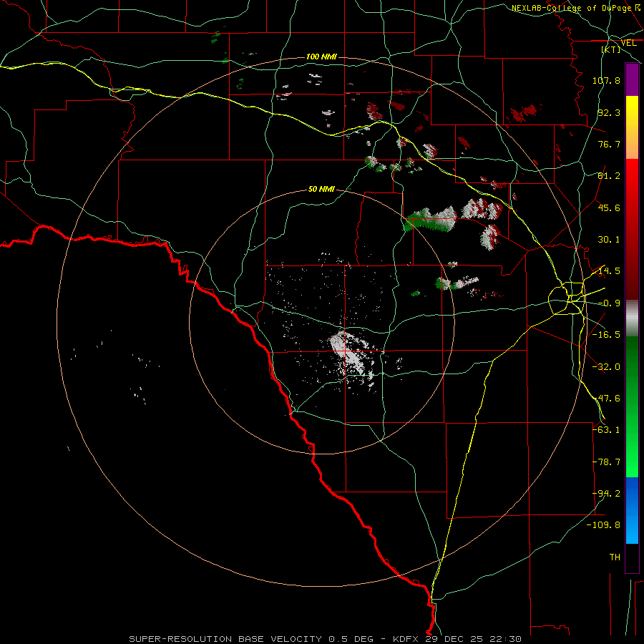Select the -47.6 velocity scale label

pos(606,399)
